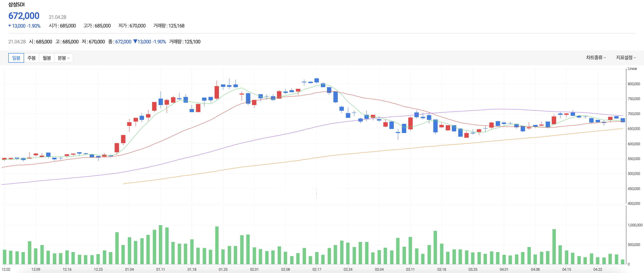Expand the 차트종류 chart type menu
The image size is (644, 273).
tap(596, 58)
